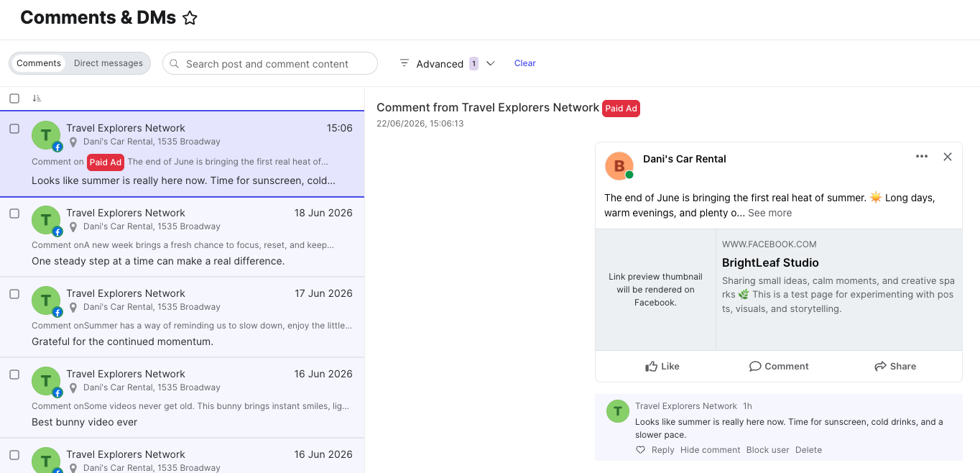Check the 17 Jun 2026 comment checkbox
Screen dimensions: 980x473
[14, 294]
